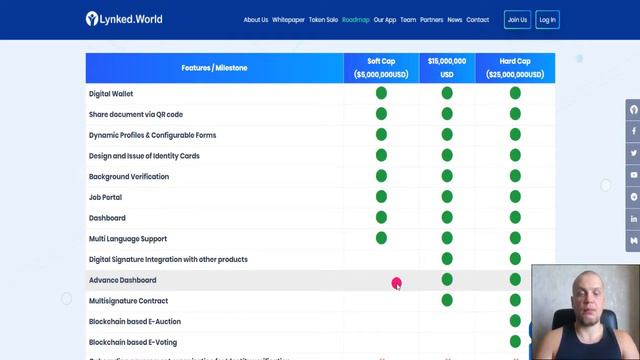Select the Roadmap nav item

pyautogui.click(x=356, y=20)
